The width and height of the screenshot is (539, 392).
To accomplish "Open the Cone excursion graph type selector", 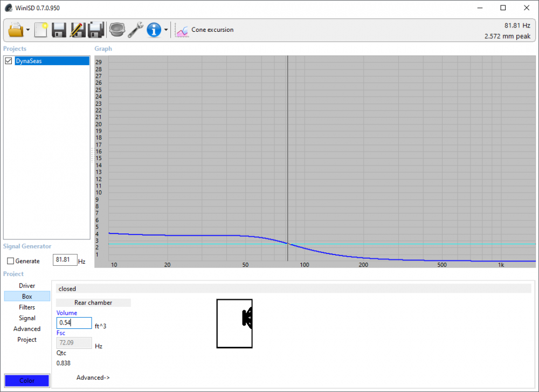I will [x=205, y=30].
